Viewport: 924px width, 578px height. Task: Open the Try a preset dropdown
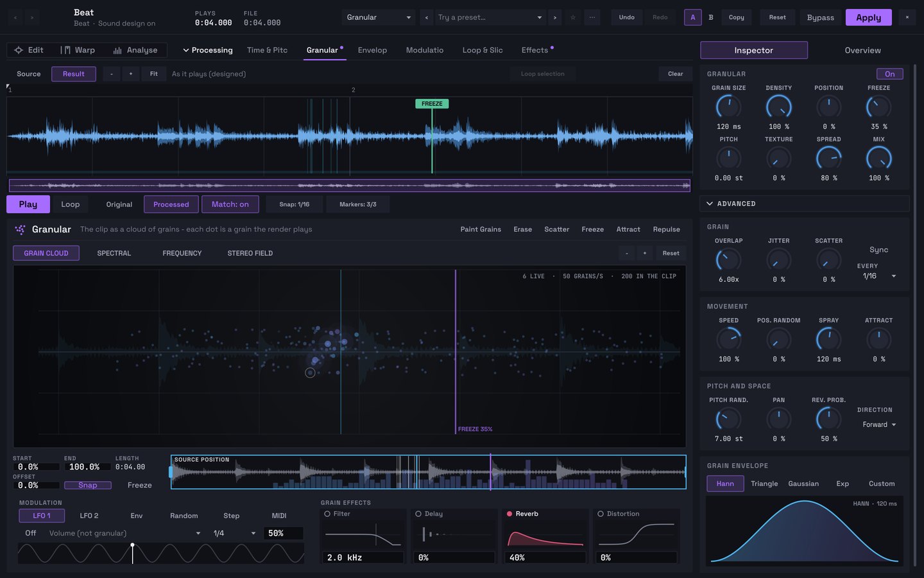coord(490,17)
